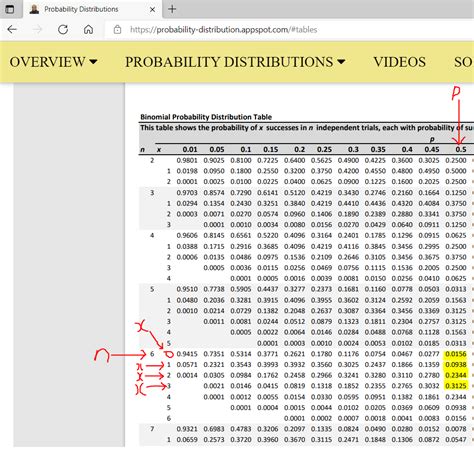Select the 0.5905 table cell

pyautogui.click(x=241, y=289)
